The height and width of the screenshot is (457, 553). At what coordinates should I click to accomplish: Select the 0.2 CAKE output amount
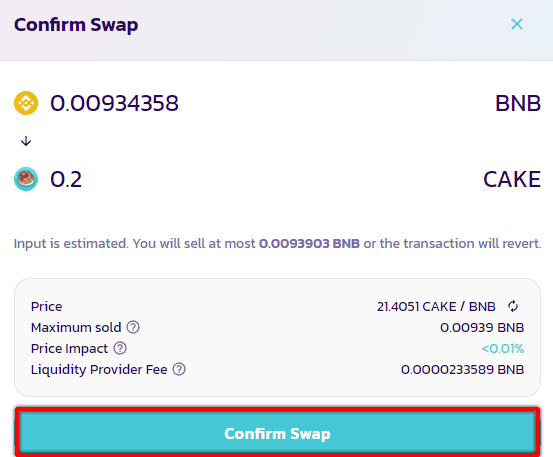[x=66, y=179]
